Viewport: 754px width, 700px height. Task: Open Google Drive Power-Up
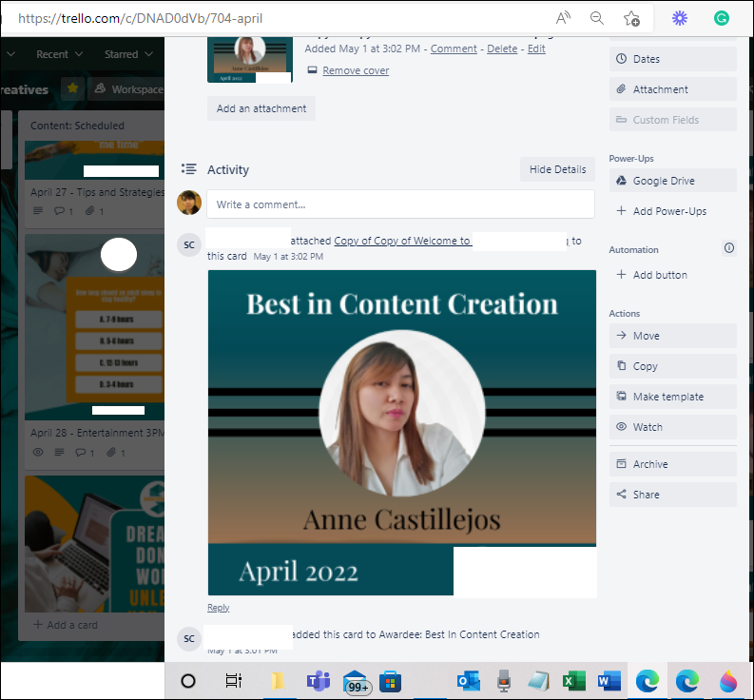click(673, 181)
